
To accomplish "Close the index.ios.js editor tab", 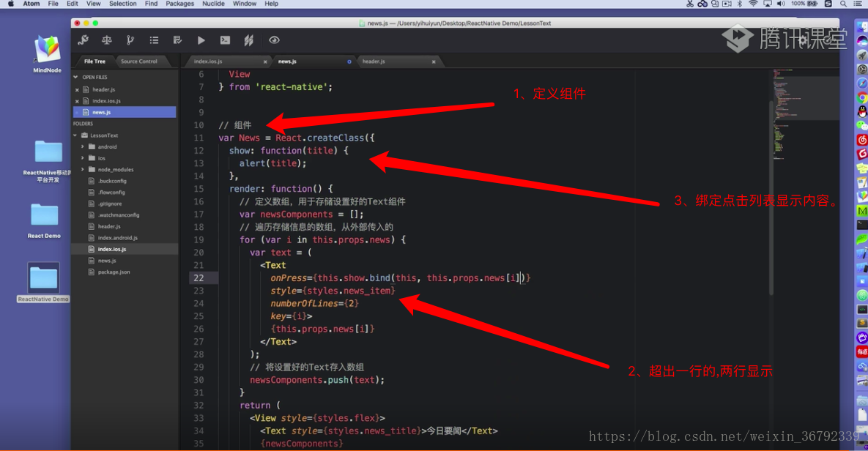I will [265, 61].
